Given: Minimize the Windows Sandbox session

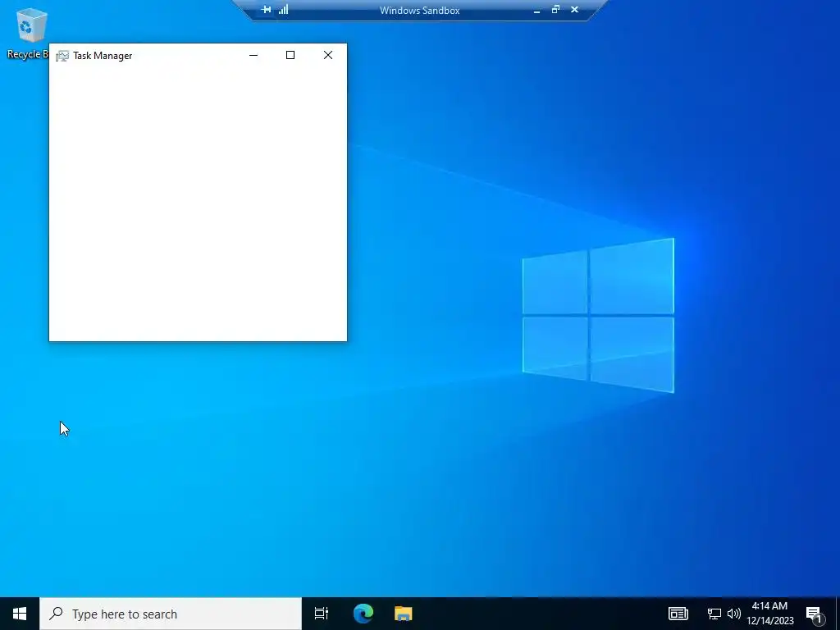Looking at the screenshot, I should pyautogui.click(x=536, y=10).
